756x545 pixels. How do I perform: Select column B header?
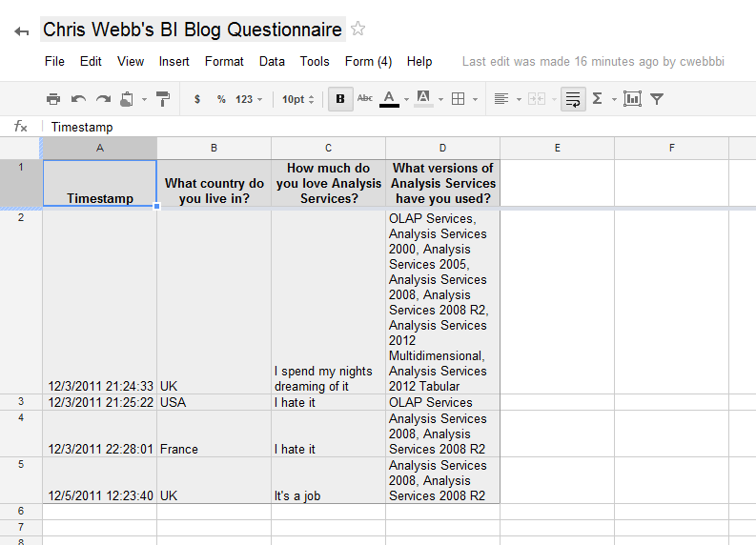pos(215,148)
